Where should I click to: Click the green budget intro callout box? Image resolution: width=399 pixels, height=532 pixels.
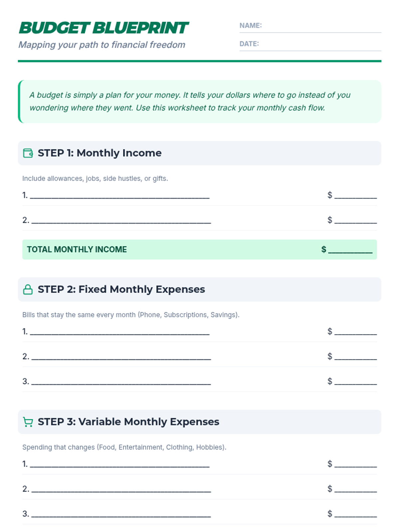click(199, 101)
